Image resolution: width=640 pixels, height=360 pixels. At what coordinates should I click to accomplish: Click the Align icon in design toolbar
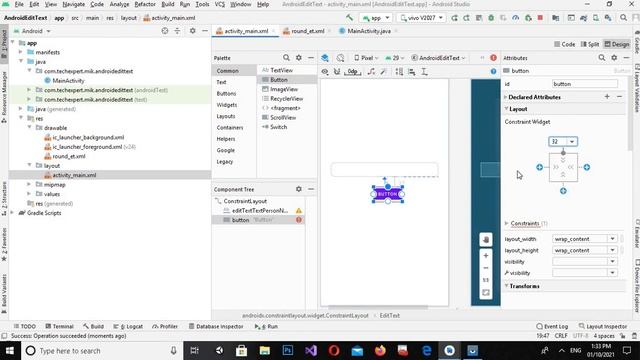pos(412,72)
